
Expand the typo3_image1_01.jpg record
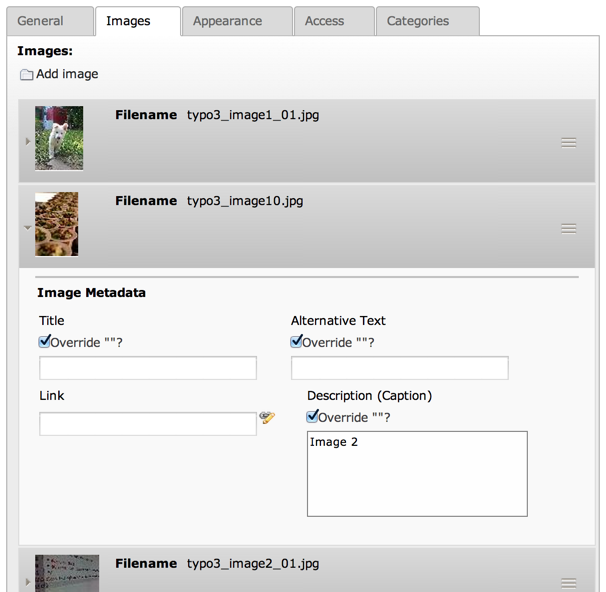27,141
